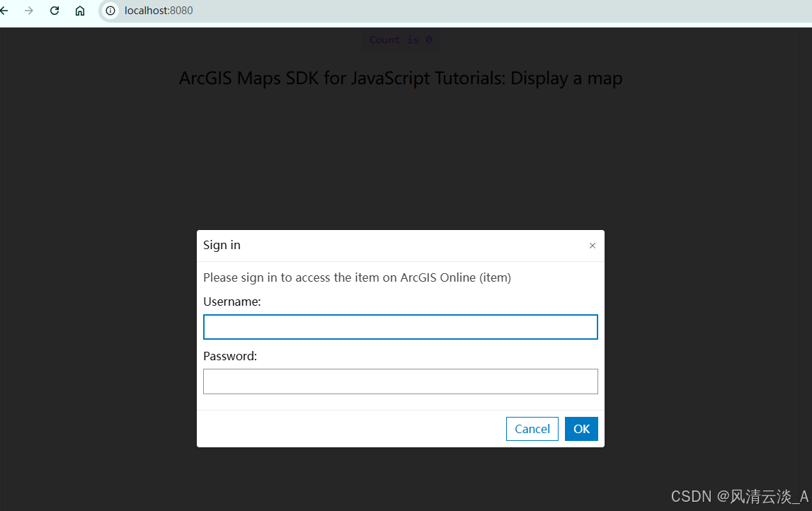
Task: Click the 'Count is 0' button
Action: (400, 40)
